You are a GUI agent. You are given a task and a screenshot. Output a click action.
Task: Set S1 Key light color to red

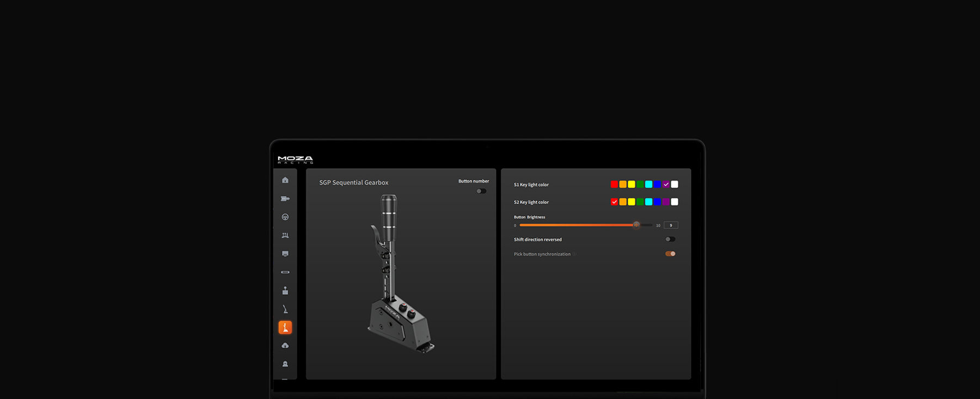coord(614,185)
